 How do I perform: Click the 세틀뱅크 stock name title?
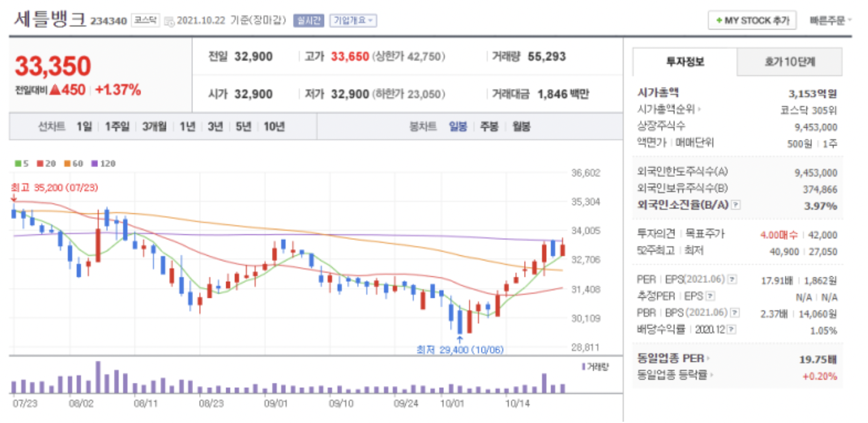coord(50,19)
